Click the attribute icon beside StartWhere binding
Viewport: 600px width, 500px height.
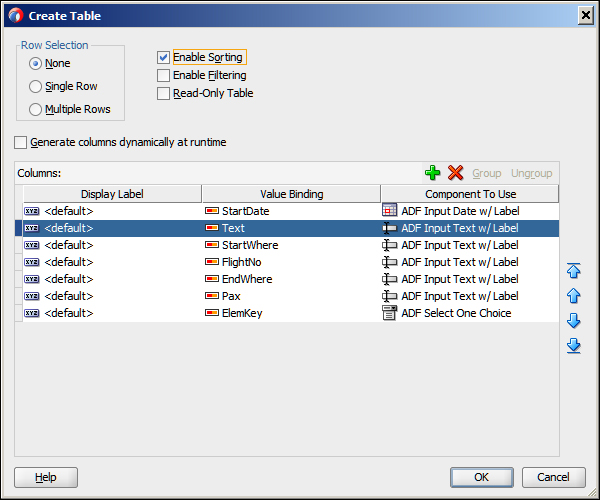coord(212,245)
